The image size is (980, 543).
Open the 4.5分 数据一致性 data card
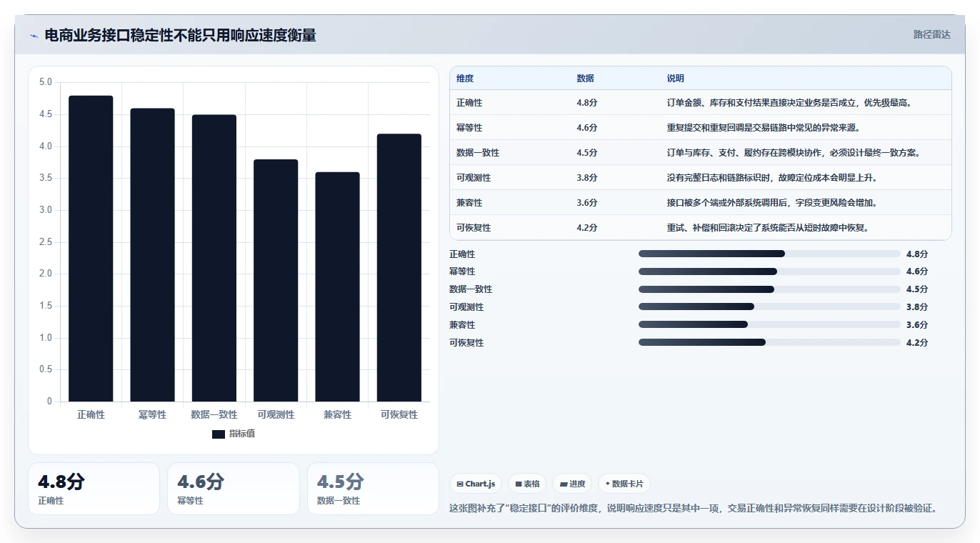tap(373, 489)
